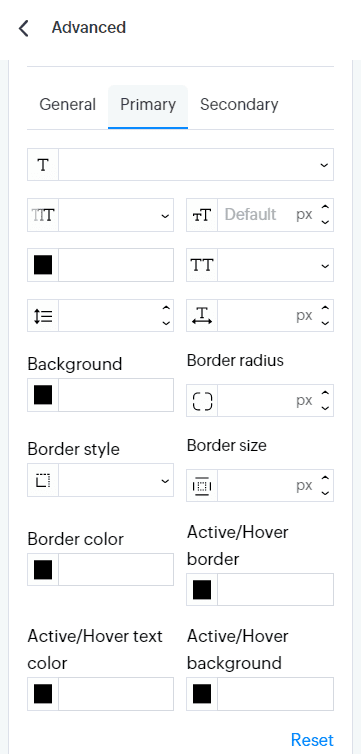Open the font weight dropdown
The width and height of the screenshot is (361, 754).
point(116,215)
